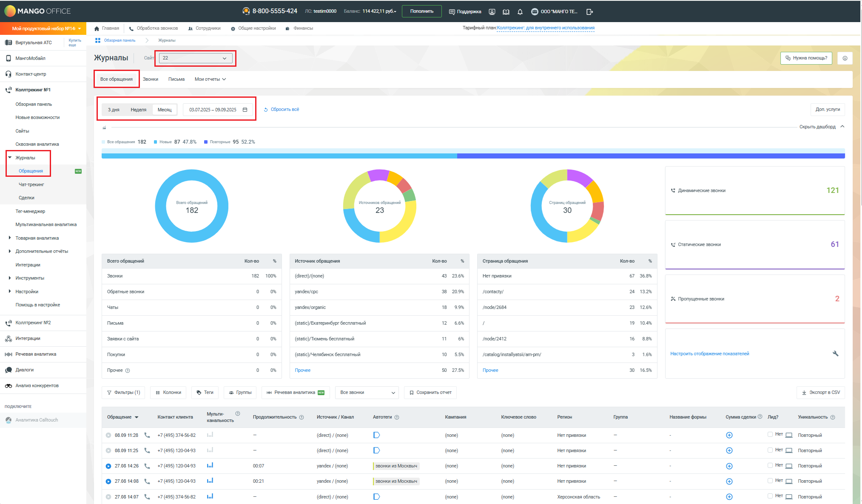
Task: Check Лид checkbox in 27.08 14:07 row
Action: (x=770, y=496)
